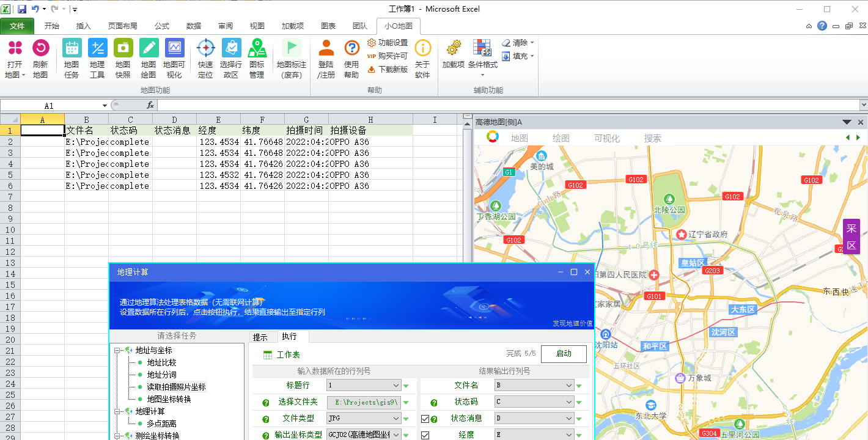Select 多点距离 task in tree
This screenshot has width=868, height=440.
tap(161, 424)
